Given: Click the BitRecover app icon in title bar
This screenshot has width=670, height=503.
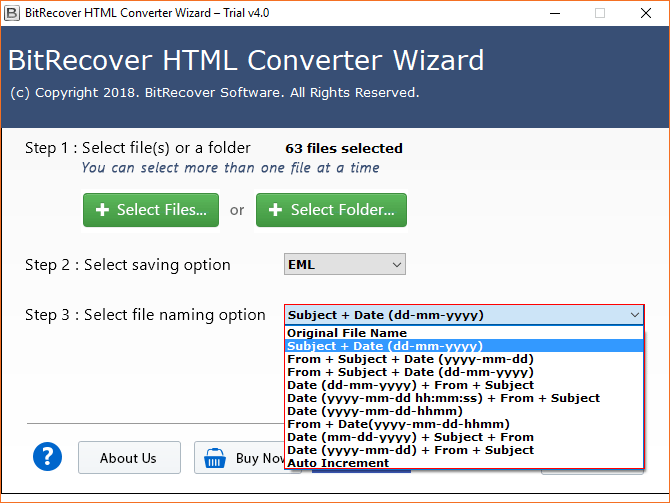Looking at the screenshot, I should point(12,13).
